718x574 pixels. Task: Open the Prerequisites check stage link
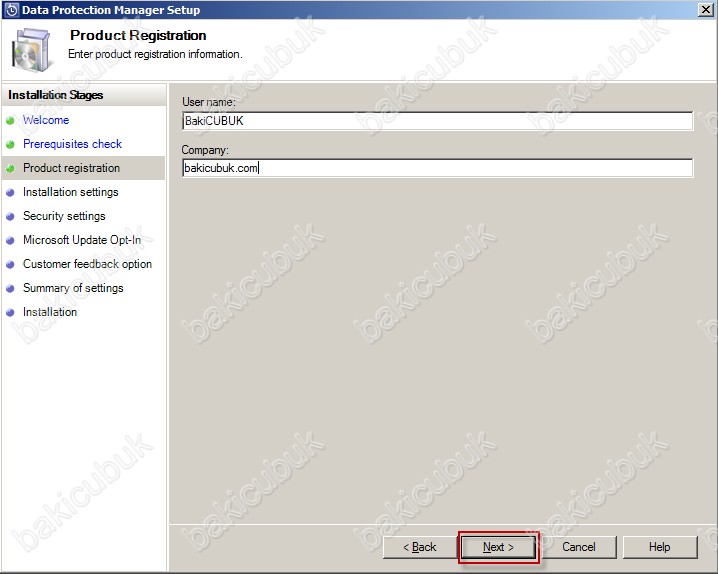pyautogui.click(x=72, y=144)
